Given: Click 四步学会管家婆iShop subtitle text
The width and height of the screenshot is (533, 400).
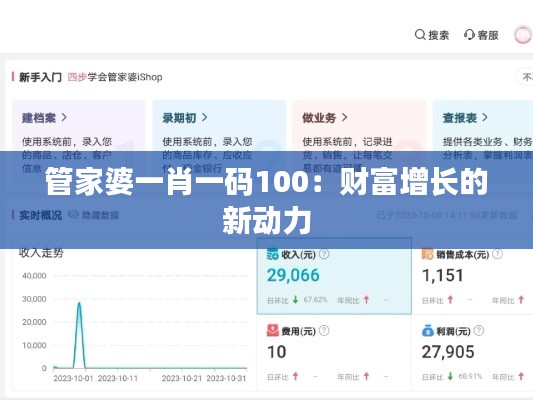Looking at the screenshot, I should pos(115,77).
